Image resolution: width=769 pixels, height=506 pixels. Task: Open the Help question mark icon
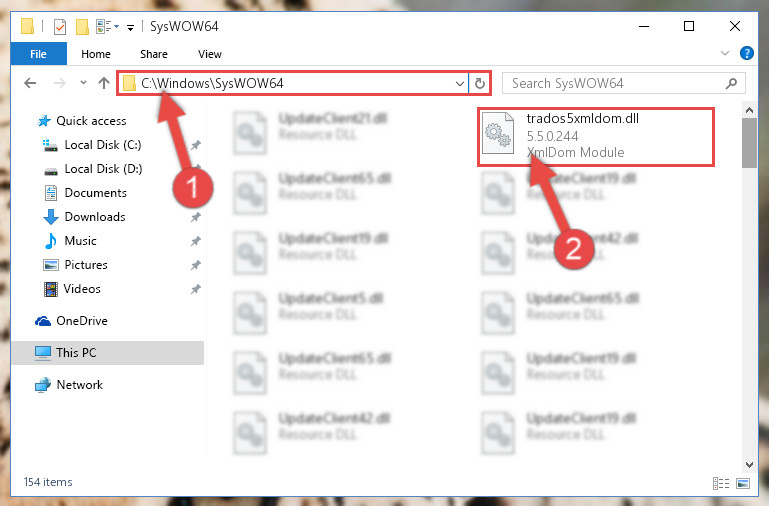point(746,53)
